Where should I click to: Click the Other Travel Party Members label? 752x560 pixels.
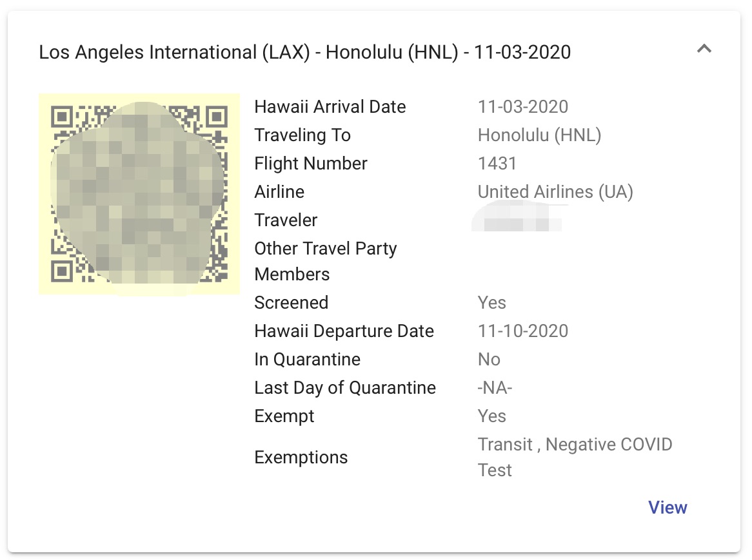pyautogui.click(x=325, y=262)
